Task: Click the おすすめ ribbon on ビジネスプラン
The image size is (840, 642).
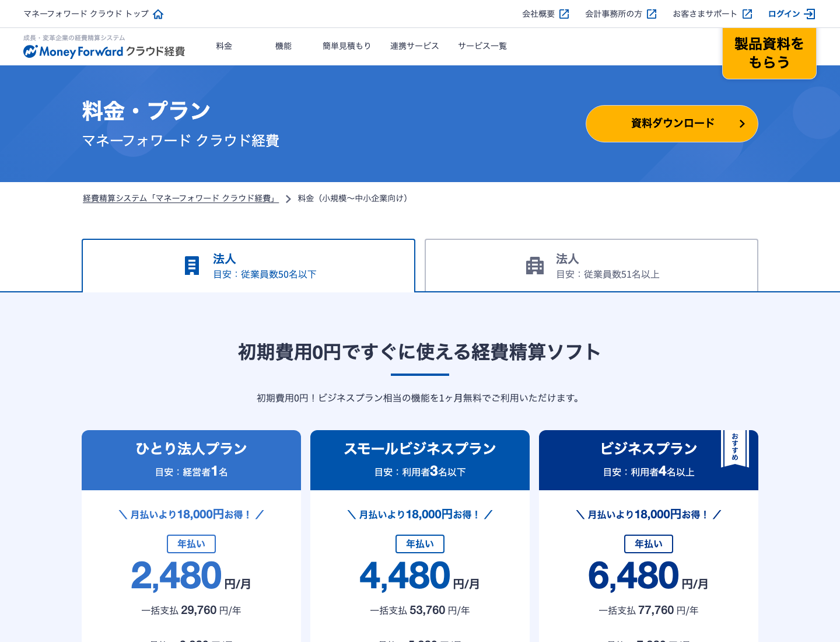Action: pyautogui.click(x=735, y=448)
